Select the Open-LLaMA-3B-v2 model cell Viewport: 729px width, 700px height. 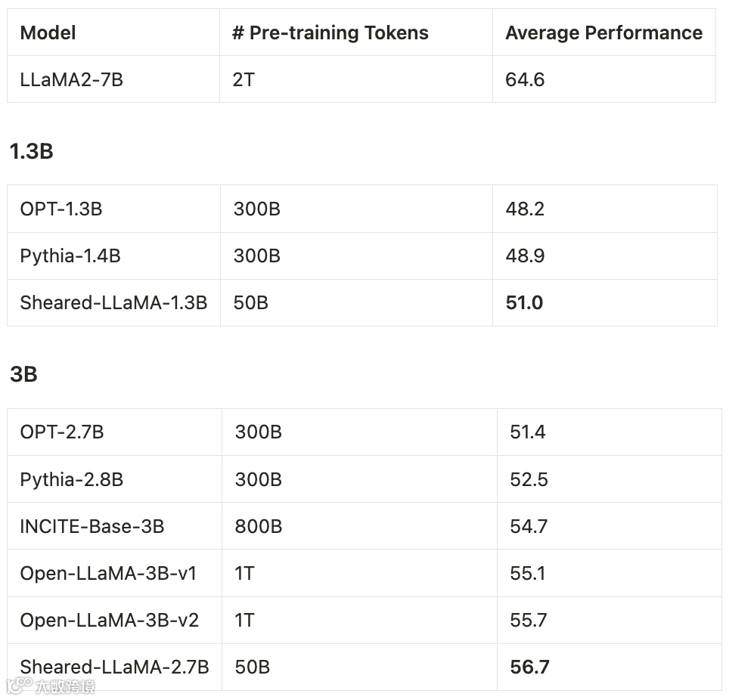click(x=110, y=620)
